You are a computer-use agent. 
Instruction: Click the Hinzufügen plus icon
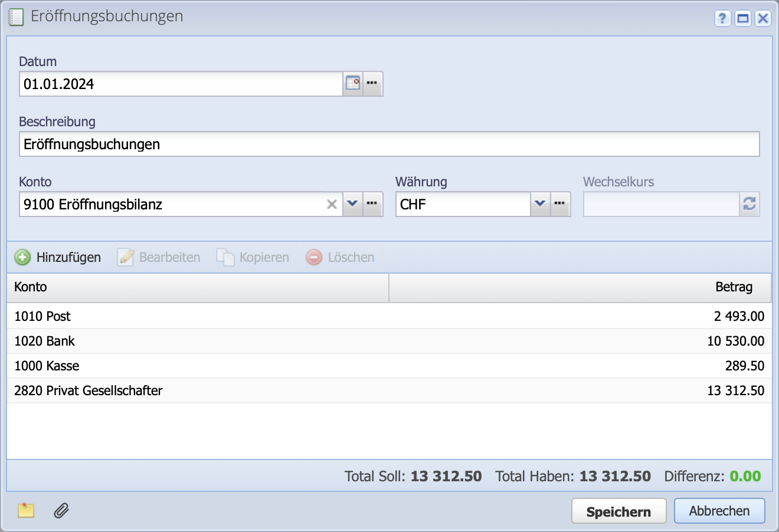pos(22,257)
